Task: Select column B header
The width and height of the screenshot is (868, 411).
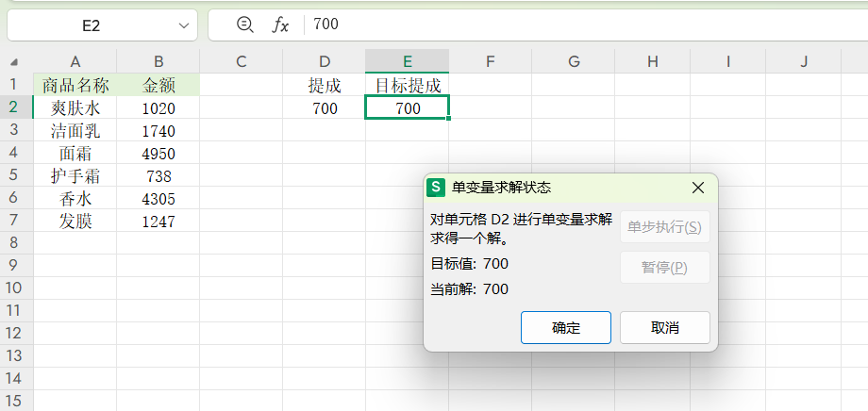Action: pos(159,61)
